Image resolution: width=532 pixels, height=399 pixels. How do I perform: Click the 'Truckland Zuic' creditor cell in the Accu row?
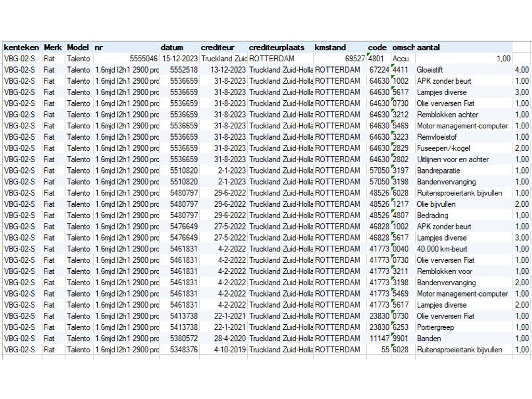point(223,58)
